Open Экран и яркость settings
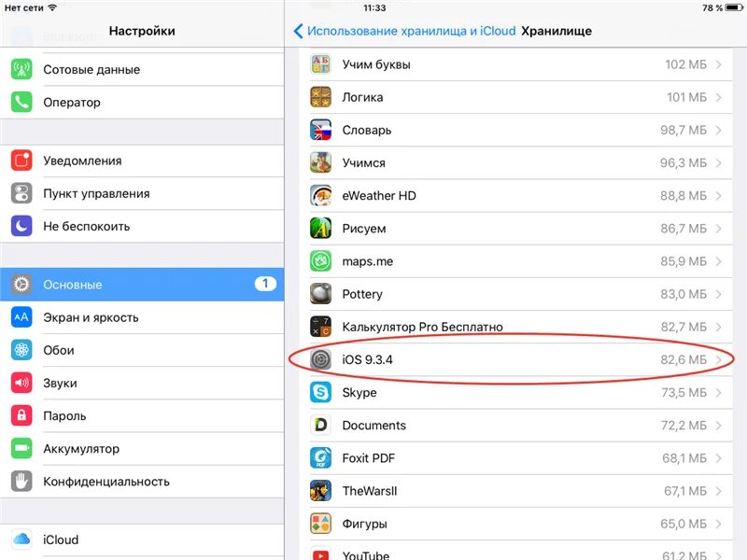747x560 pixels. tap(142, 317)
